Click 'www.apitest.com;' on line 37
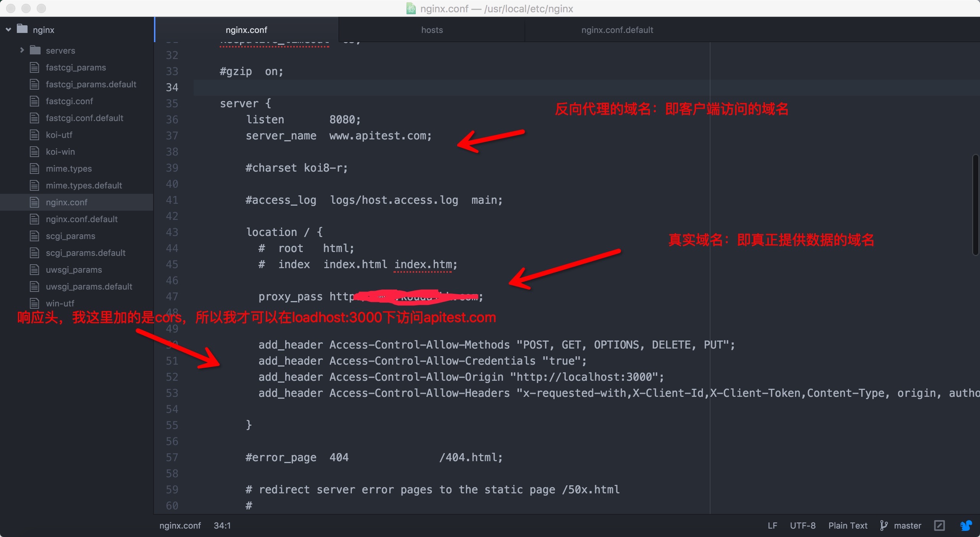The width and height of the screenshot is (980, 537). [381, 136]
